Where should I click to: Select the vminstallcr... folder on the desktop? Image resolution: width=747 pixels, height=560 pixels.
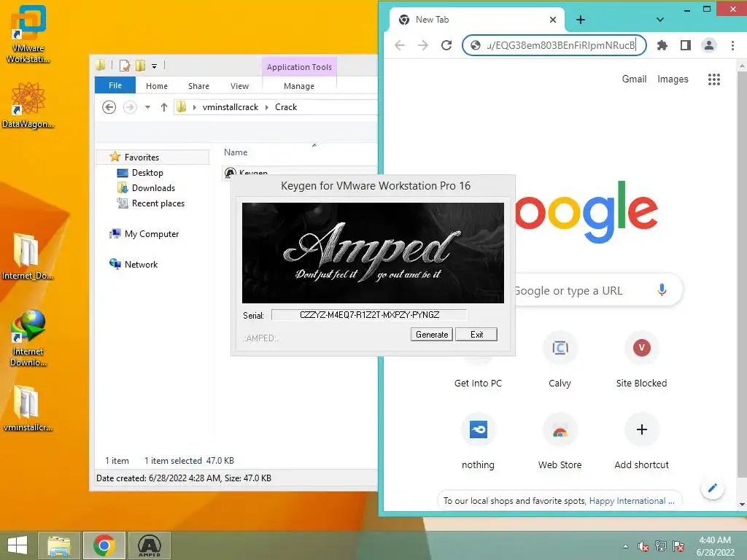(28, 408)
